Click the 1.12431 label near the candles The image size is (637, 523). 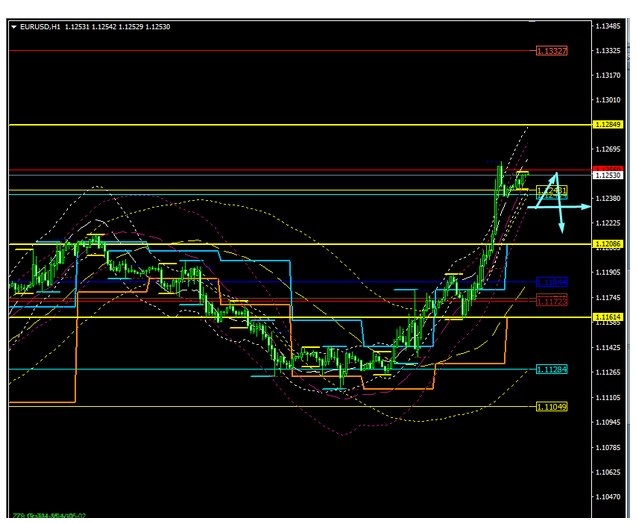point(551,190)
